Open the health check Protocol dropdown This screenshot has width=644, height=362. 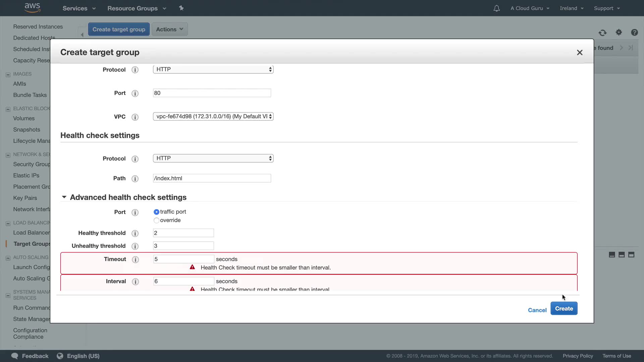[213, 158]
